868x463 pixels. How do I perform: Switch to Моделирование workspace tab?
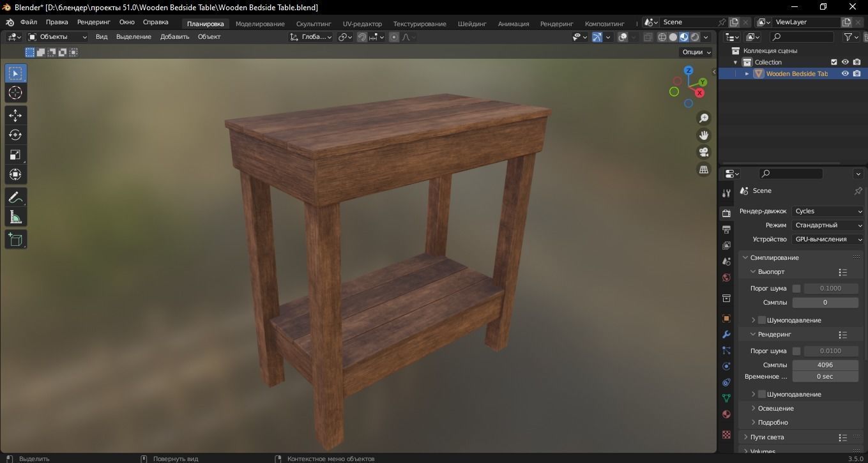pos(260,24)
